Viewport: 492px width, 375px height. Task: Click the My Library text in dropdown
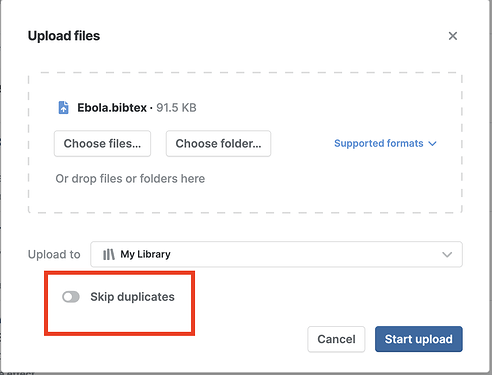pyautogui.click(x=145, y=254)
